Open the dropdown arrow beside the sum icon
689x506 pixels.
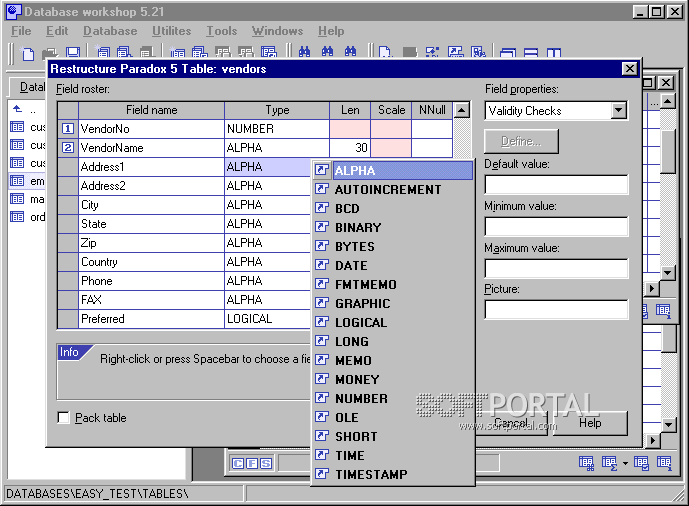[625, 464]
